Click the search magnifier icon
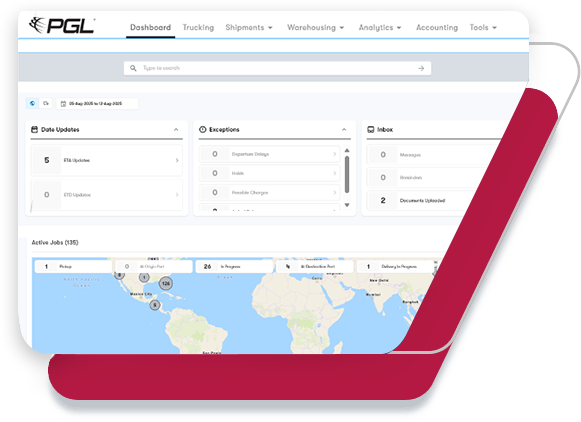 tap(133, 68)
